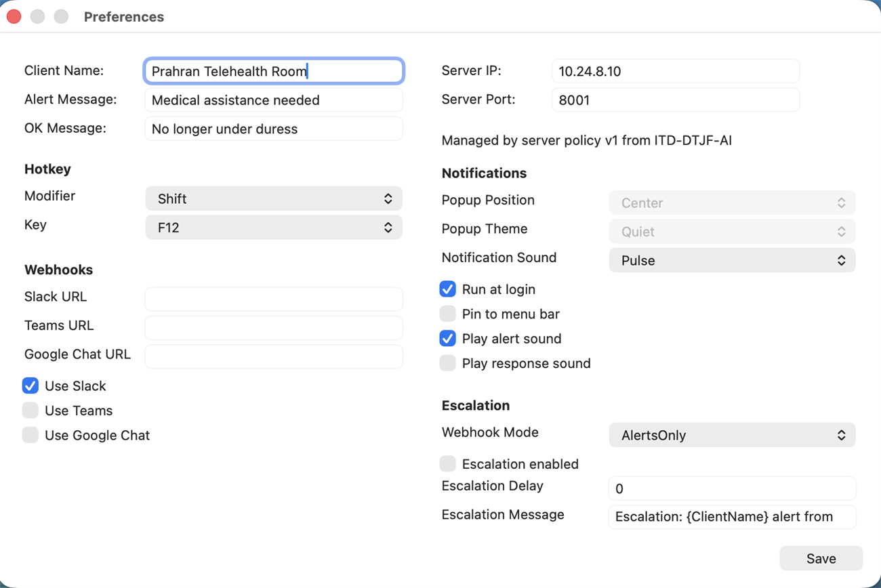Click the Escalation section heading
Viewport: 881px width, 588px height.
pos(476,406)
